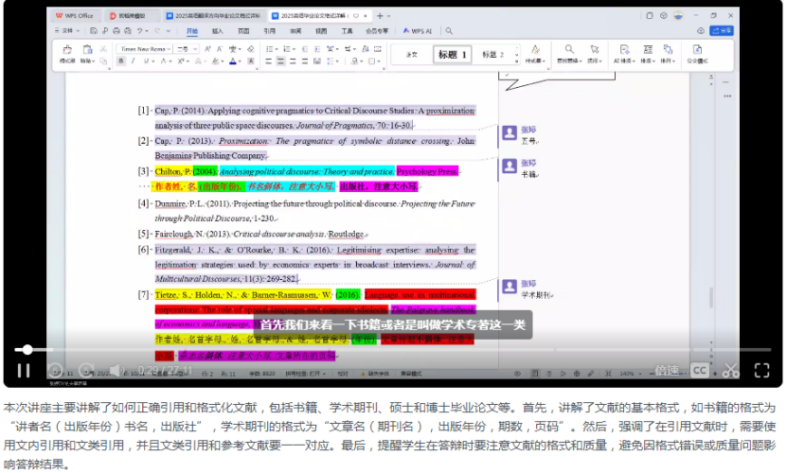Toggle closed captions CC button
The image size is (787, 473).
coord(700,371)
